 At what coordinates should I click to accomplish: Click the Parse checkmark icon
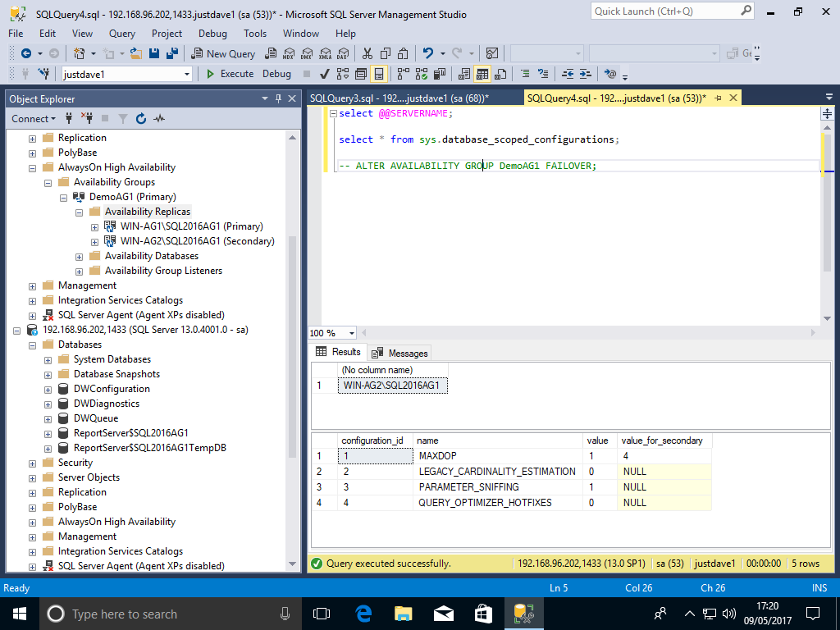(325, 74)
